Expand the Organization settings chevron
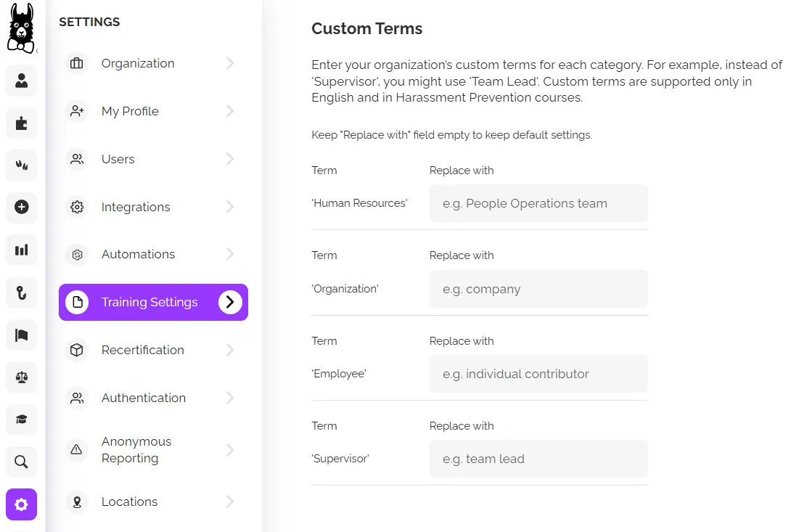812x532 pixels. 230,63
